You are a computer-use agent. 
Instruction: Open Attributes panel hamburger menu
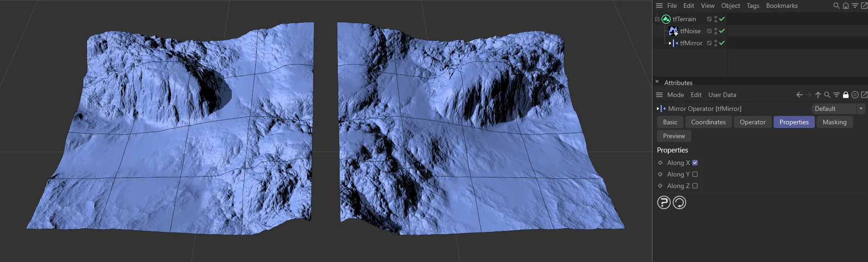point(659,95)
